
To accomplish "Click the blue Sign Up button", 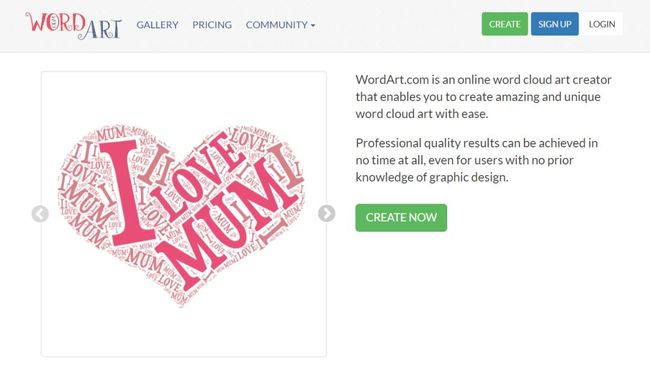I will [x=555, y=24].
